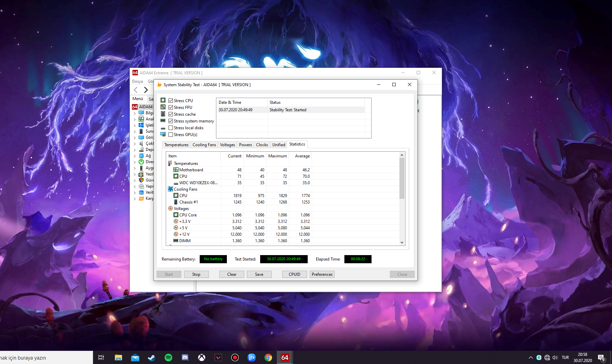Open the Mail app from the taskbar
This screenshot has width=612, height=364.
(x=135, y=358)
